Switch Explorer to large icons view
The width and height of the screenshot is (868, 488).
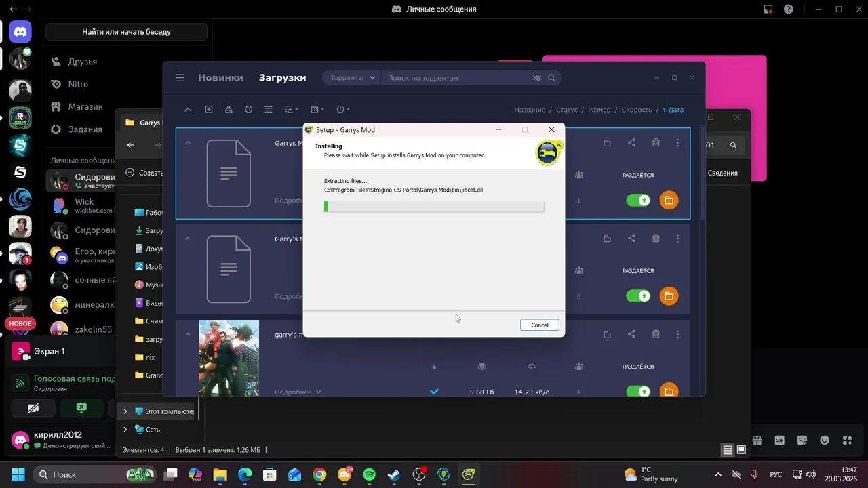tap(741, 450)
